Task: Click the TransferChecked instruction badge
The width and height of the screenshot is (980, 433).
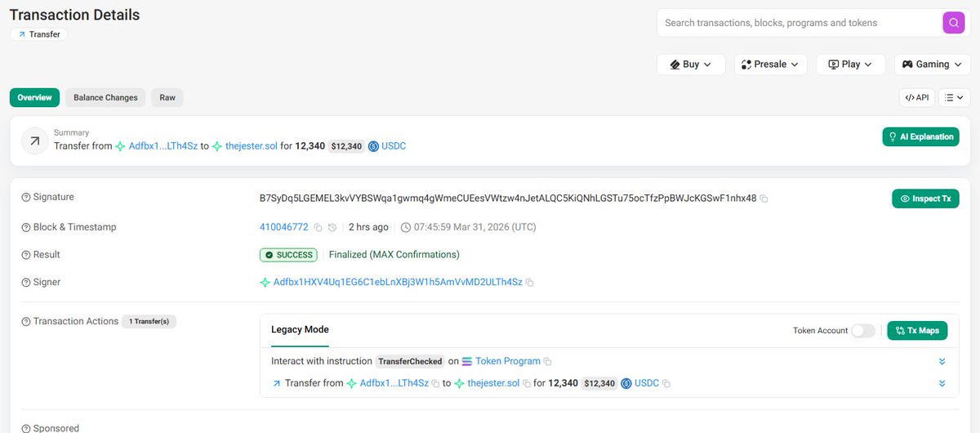Action: point(410,361)
